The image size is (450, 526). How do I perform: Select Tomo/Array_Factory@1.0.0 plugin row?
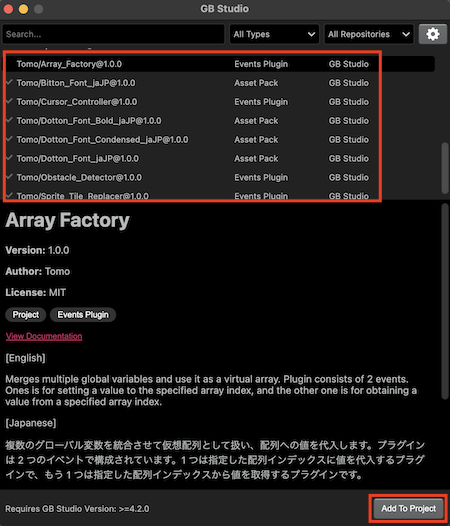tap(218, 64)
